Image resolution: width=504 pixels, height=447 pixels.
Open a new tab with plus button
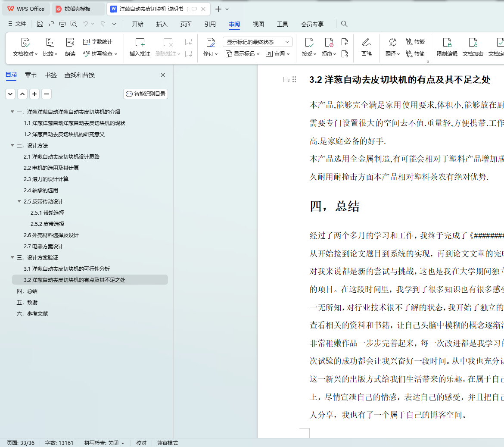coord(218,9)
